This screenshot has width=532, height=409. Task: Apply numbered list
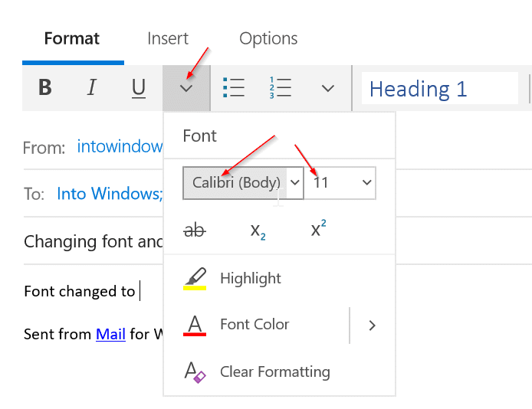pos(281,88)
